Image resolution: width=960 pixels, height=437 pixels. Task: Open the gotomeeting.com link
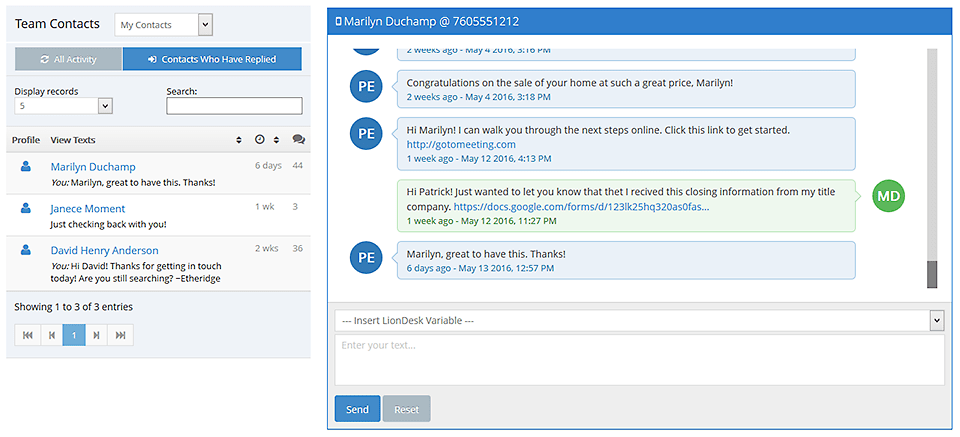pos(461,144)
